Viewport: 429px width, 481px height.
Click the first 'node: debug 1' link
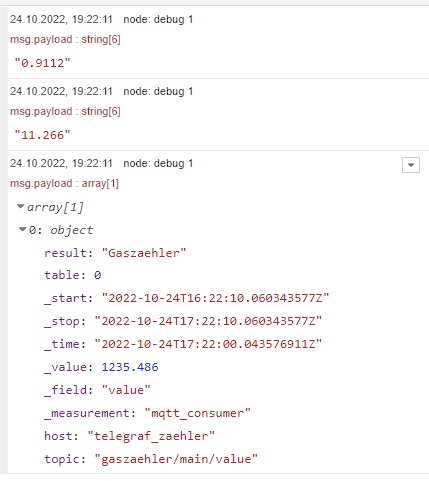[x=158, y=19]
